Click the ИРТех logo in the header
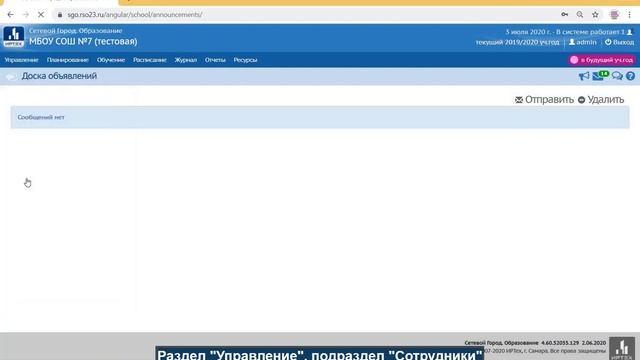The height and width of the screenshot is (360, 640). (14, 37)
